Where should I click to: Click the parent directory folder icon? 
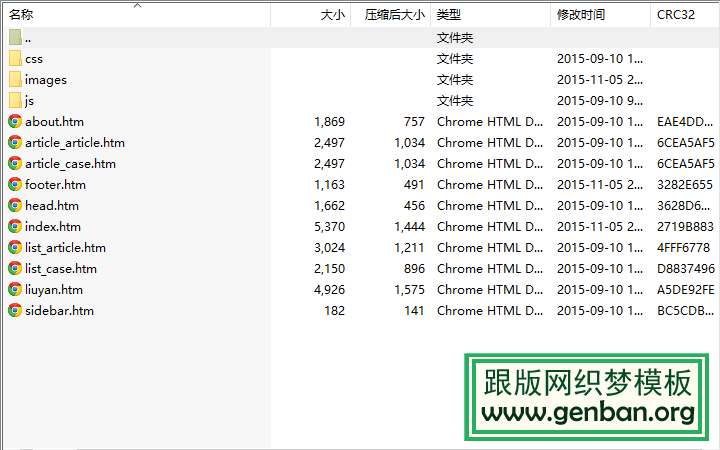15,37
